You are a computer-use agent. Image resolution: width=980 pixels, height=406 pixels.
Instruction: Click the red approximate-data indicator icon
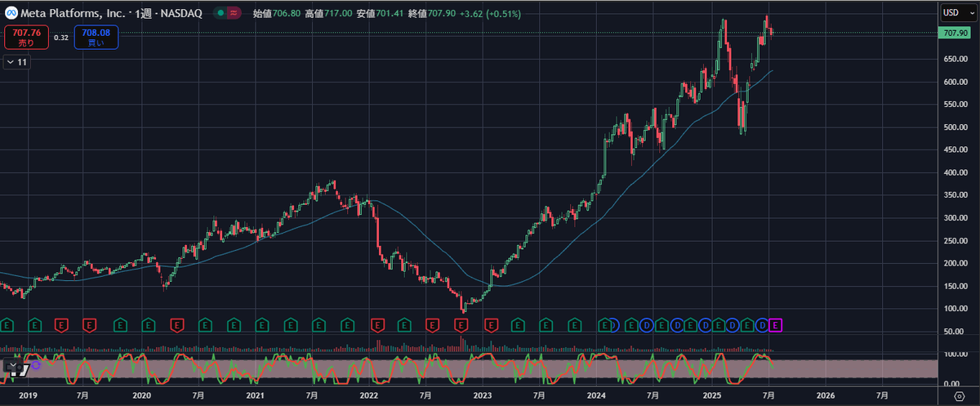point(234,14)
